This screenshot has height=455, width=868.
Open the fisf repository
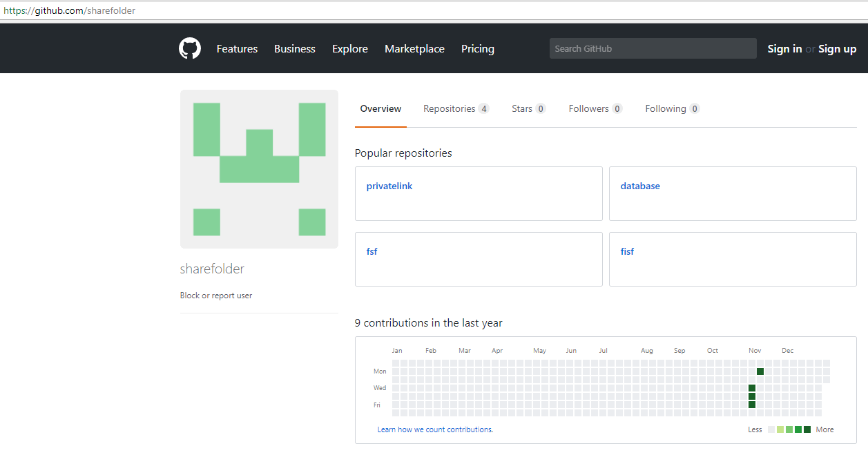point(627,251)
